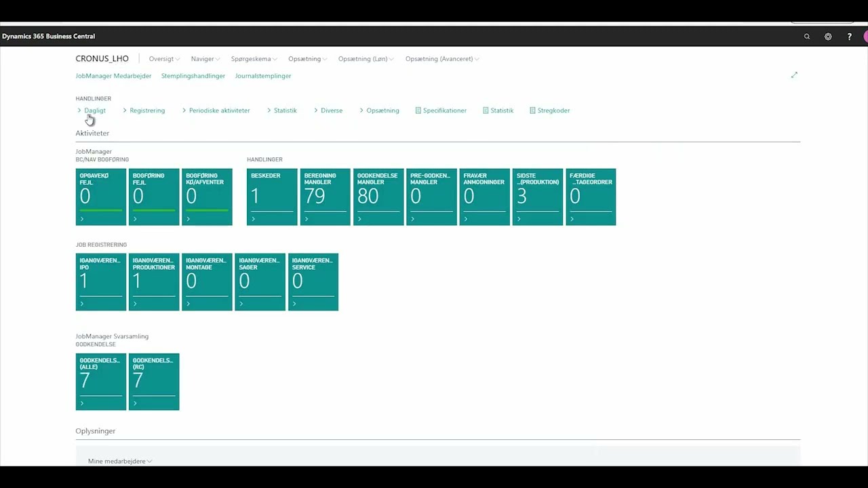Expand the Opsætning (Løn) menu
Viewport: 868px width, 488px height.
[x=366, y=59]
